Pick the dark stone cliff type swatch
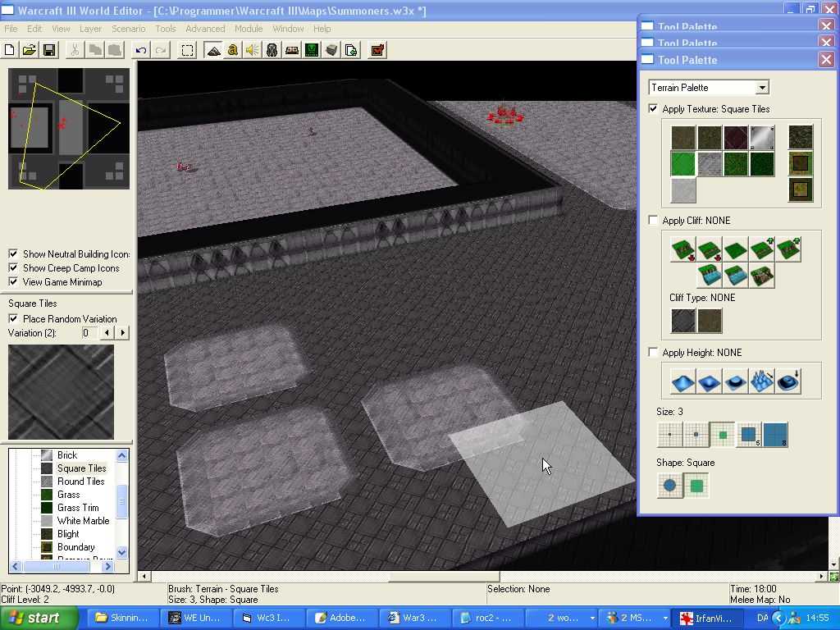Image resolution: width=840 pixels, height=630 pixels. [x=683, y=321]
